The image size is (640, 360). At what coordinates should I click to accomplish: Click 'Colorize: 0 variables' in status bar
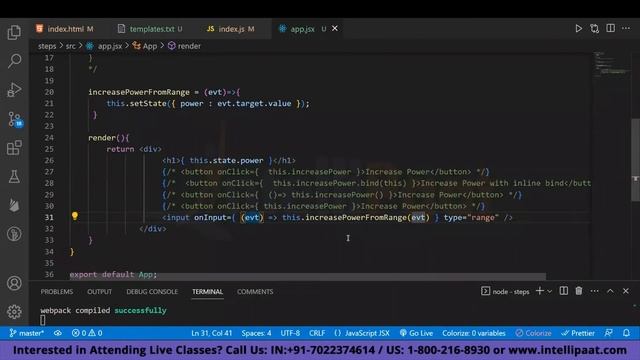coord(473,333)
